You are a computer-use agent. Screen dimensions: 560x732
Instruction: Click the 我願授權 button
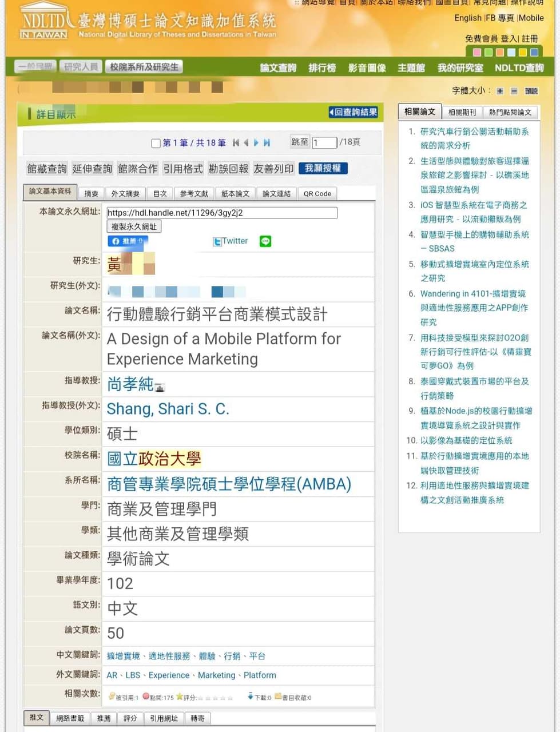[x=323, y=168]
